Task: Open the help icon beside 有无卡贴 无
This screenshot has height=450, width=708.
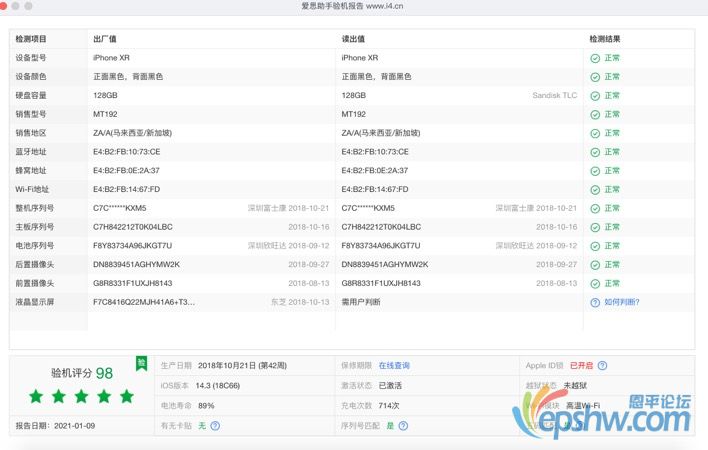Action: tap(215, 426)
